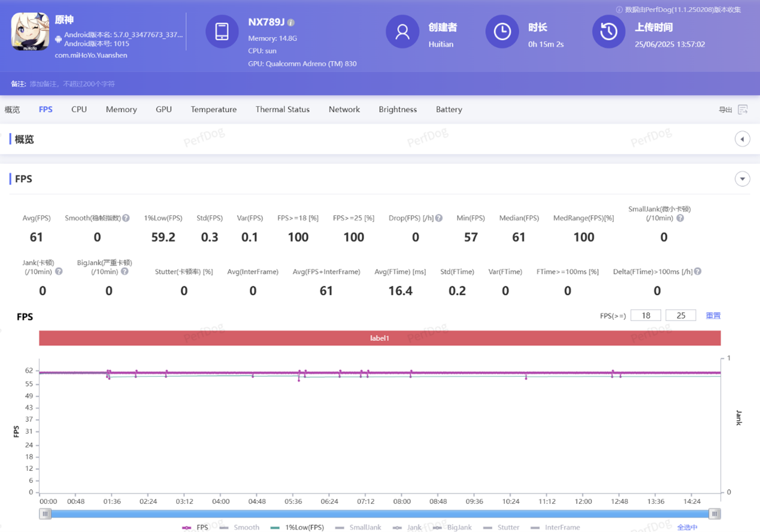
Task: Toggle the BigJank legend series
Action: pyautogui.click(x=452, y=527)
